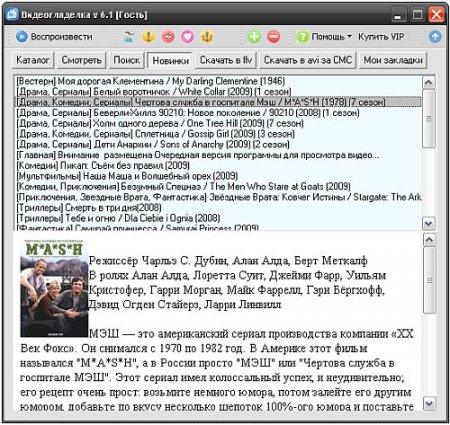
Task: Click the Скачать в avi за СМС button
Action: pos(308,60)
